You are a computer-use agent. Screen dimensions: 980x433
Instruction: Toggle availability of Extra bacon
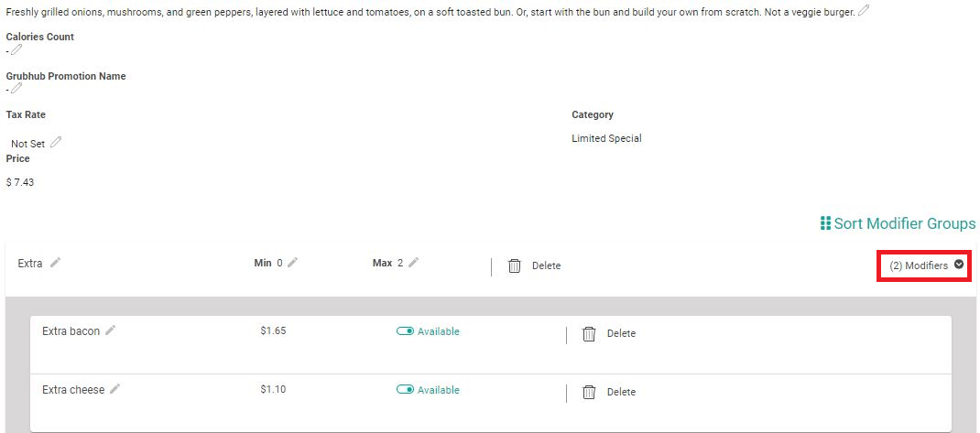pos(405,331)
